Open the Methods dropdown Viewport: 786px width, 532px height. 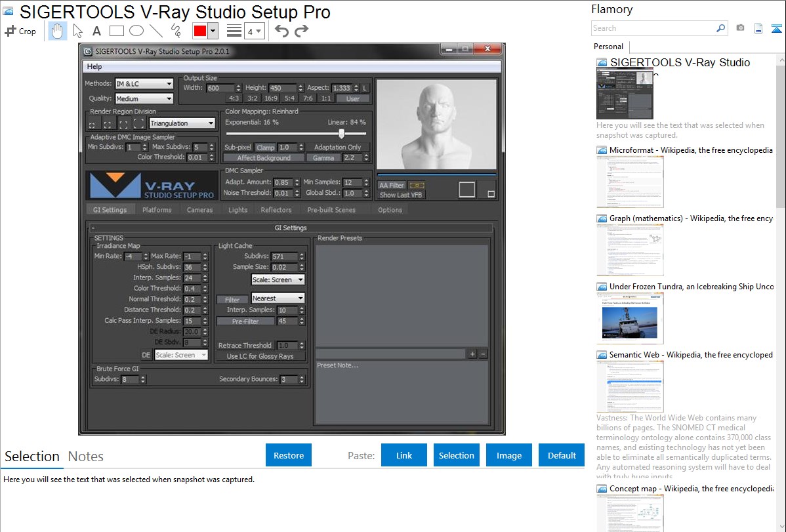pos(144,84)
